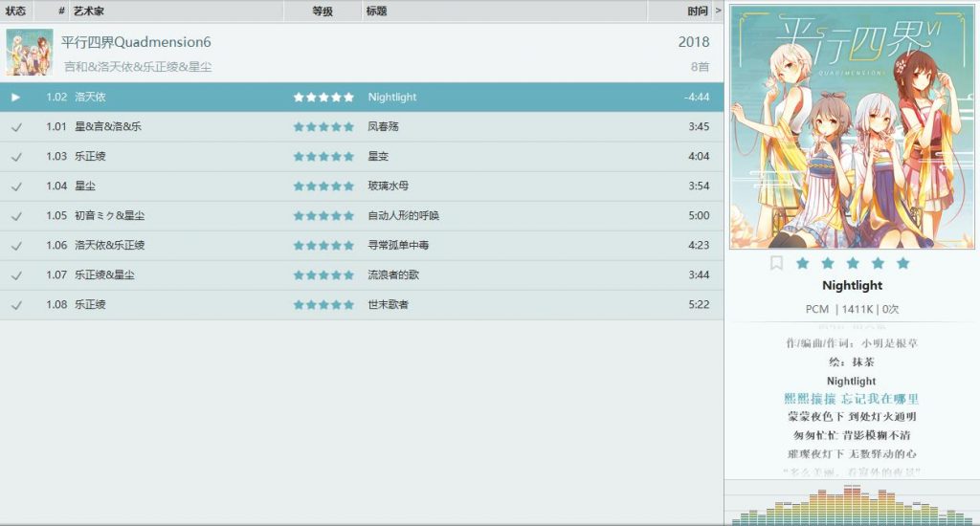Click the star rating on the 星变 row
This screenshot has height=526, width=980.
point(323,156)
